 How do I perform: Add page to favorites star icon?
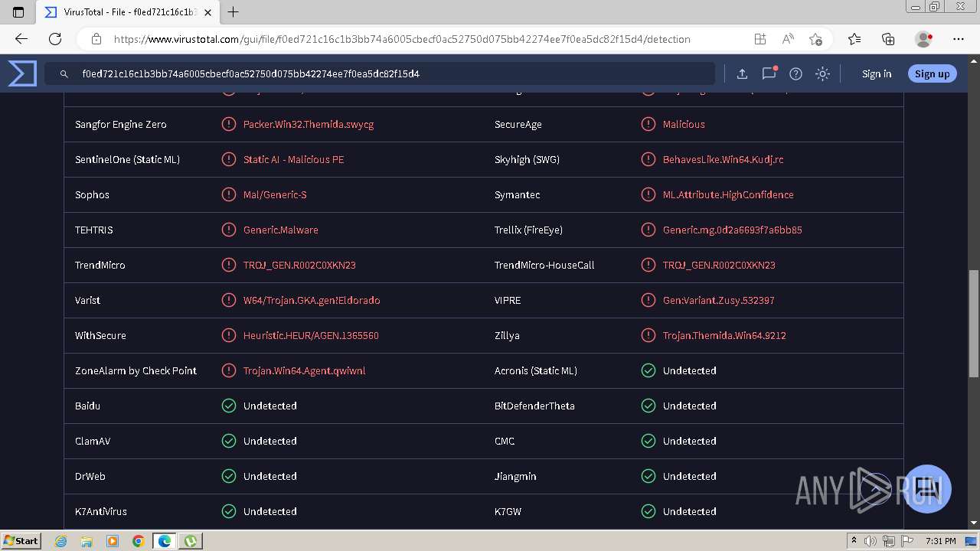[x=815, y=39]
